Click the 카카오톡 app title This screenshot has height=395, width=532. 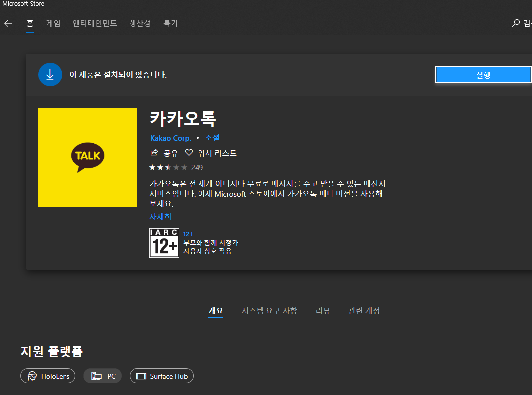click(183, 119)
